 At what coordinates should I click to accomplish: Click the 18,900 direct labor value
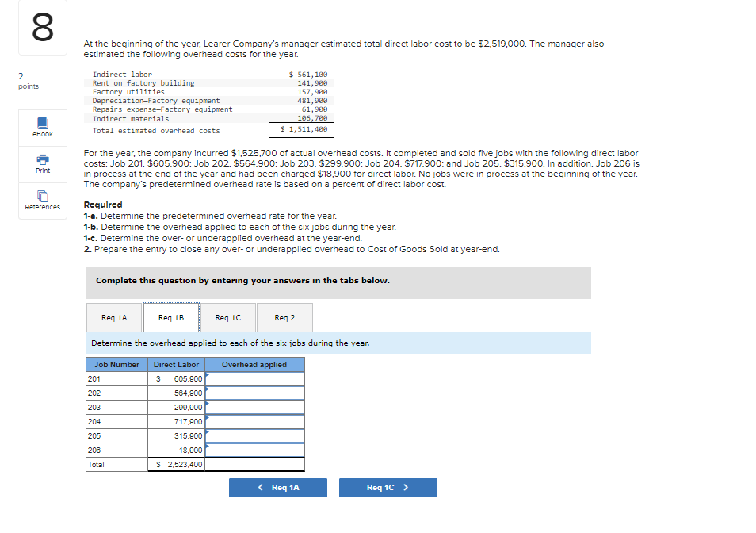[190, 450]
